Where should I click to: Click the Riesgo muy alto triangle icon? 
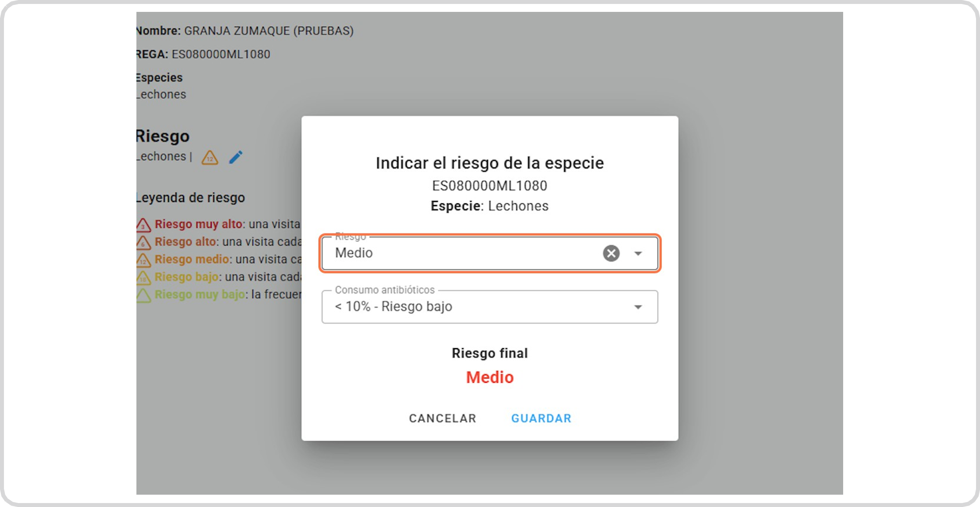tap(143, 225)
